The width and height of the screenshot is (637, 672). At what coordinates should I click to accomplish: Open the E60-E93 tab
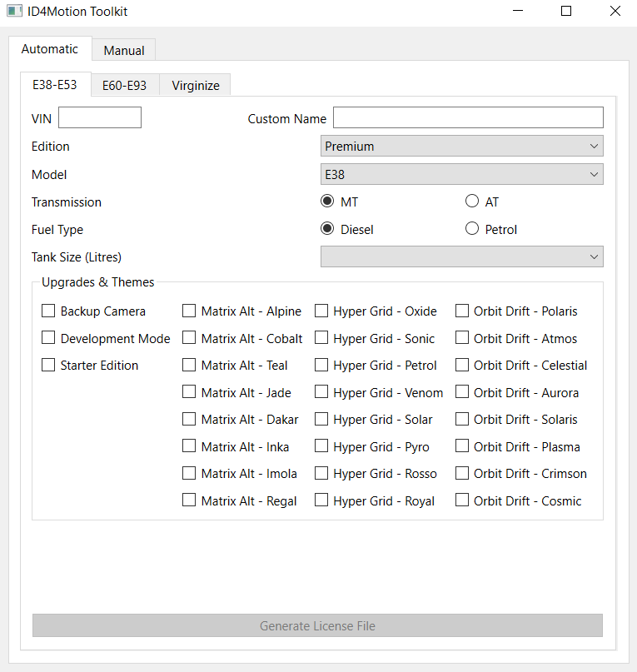pyautogui.click(x=124, y=85)
